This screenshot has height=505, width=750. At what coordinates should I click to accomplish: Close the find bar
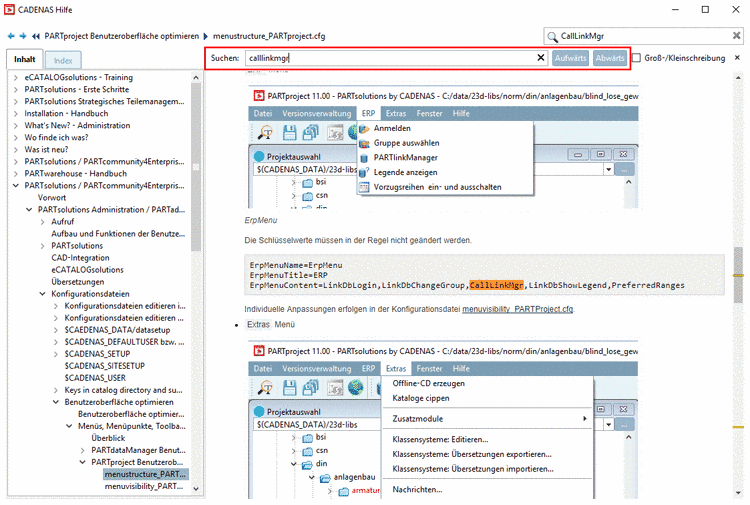point(737,57)
